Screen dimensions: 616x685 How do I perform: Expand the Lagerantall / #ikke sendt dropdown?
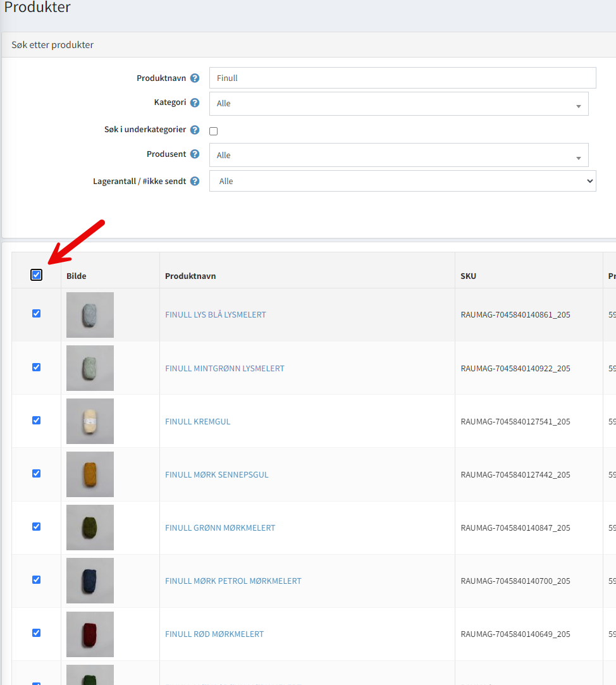click(x=402, y=181)
